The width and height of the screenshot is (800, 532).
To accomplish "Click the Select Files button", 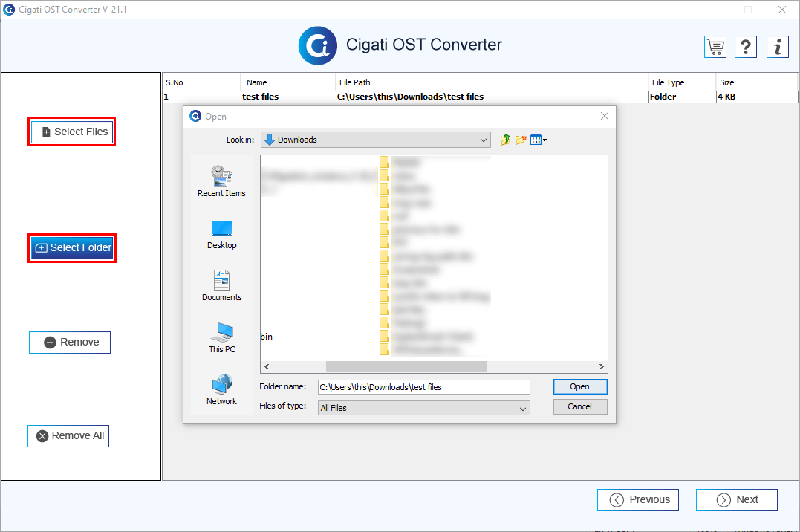I will (x=72, y=132).
